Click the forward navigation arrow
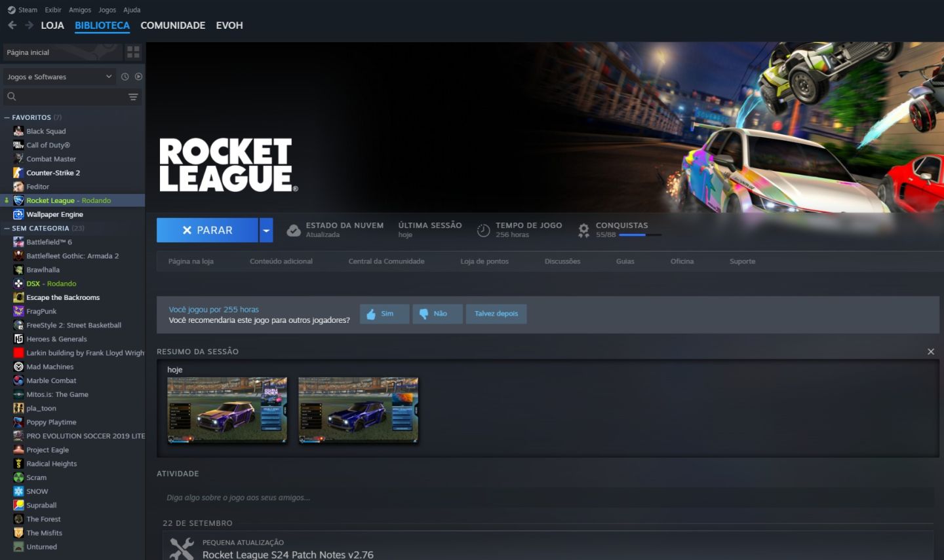The width and height of the screenshot is (944, 560). [x=29, y=25]
